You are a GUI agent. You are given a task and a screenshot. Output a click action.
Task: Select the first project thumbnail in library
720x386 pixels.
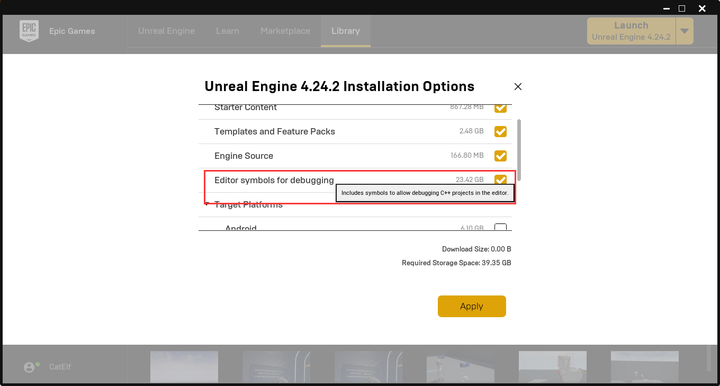pyautogui.click(x=184, y=367)
